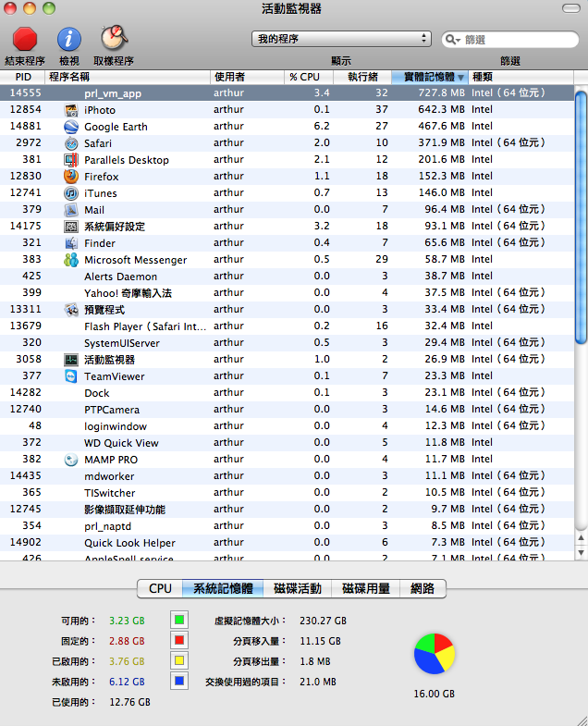Click the Safari compass icon

point(71,143)
